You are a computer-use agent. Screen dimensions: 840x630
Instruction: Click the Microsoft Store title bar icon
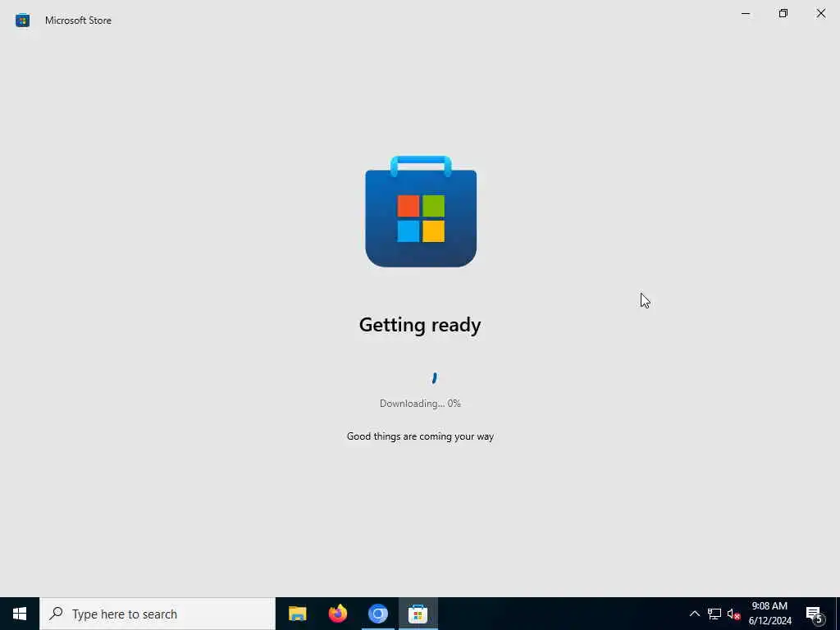point(22,21)
